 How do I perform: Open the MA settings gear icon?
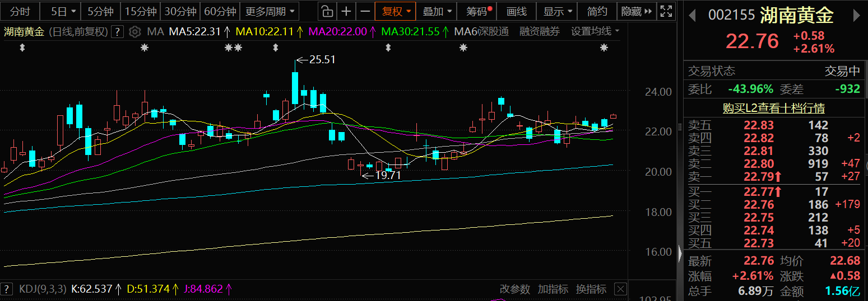134,32
